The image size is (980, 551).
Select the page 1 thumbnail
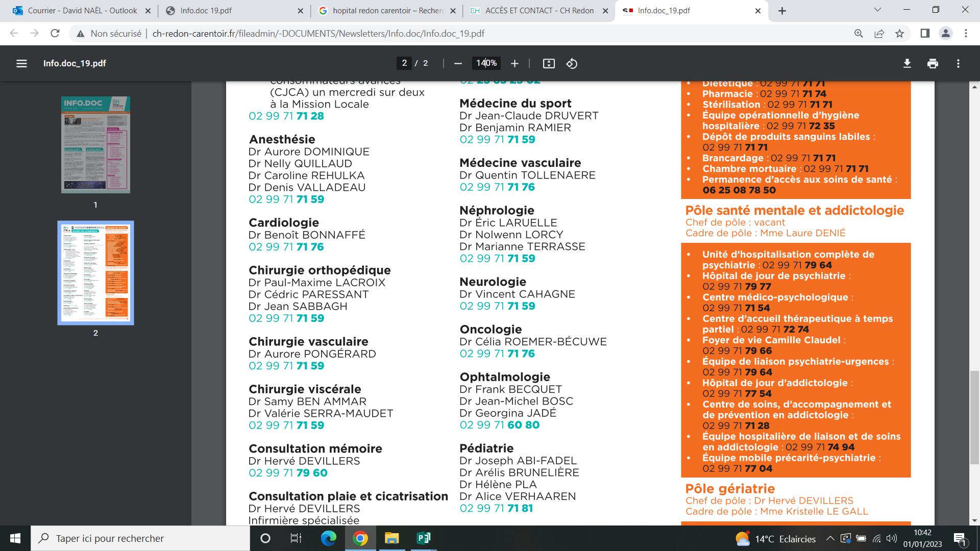(x=95, y=145)
